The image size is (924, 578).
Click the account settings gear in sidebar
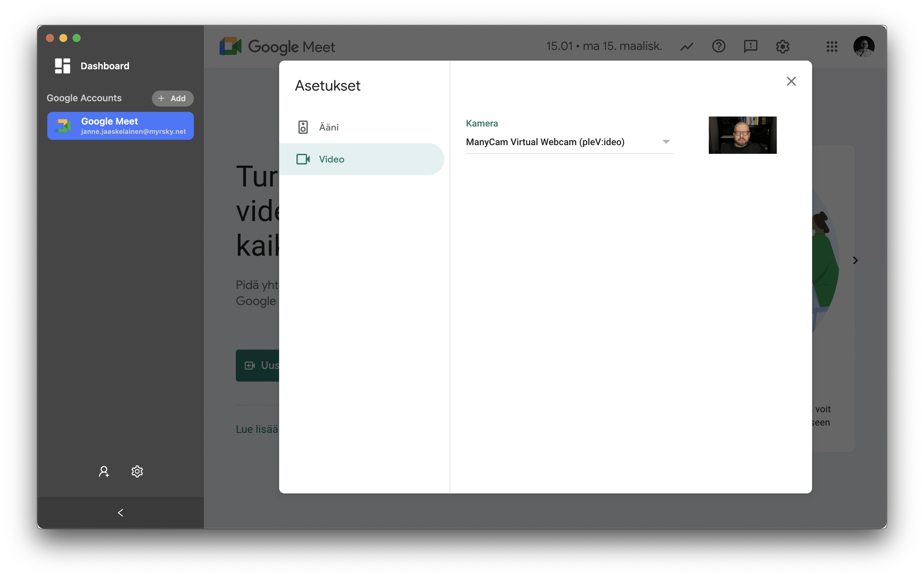pyautogui.click(x=137, y=471)
